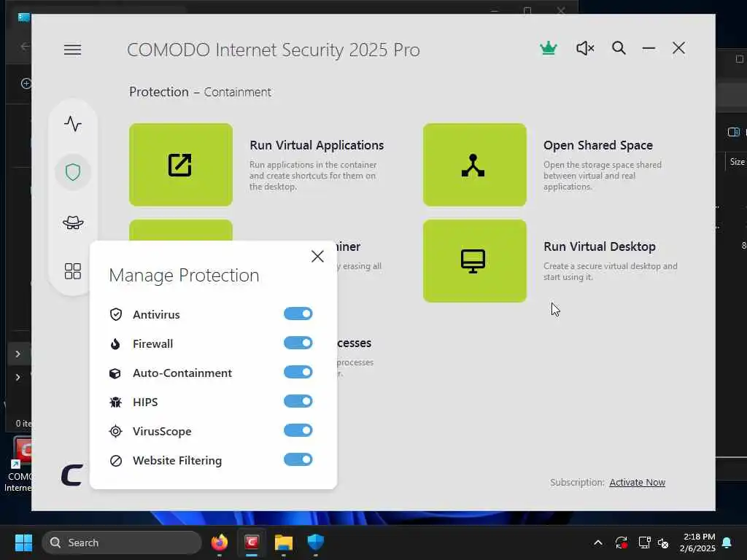Click the Activate Now subscription link
The image size is (747, 560).
click(x=637, y=483)
